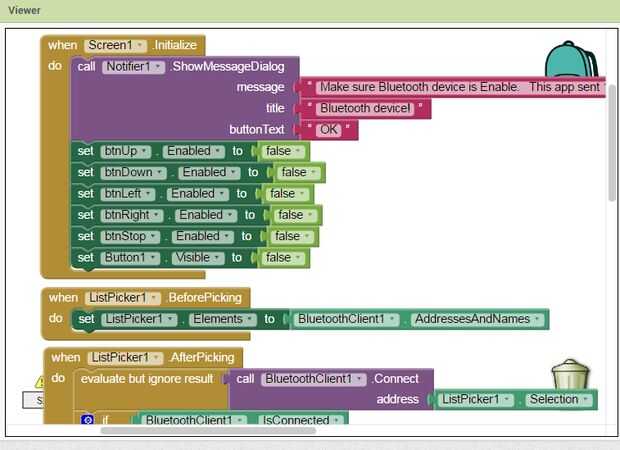Toggle false value for btnRight Enabled
The width and height of the screenshot is (620, 450).
pyautogui.click(x=296, y=216)
